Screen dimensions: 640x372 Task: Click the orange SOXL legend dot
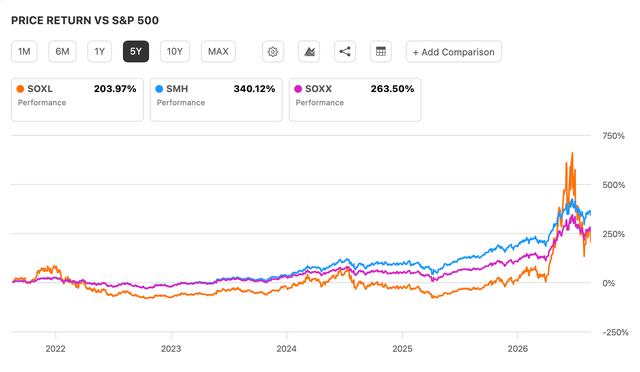[20, 89]
